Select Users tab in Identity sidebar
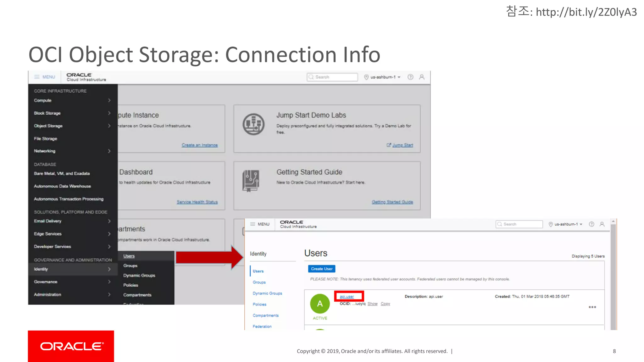 point(258,271)
